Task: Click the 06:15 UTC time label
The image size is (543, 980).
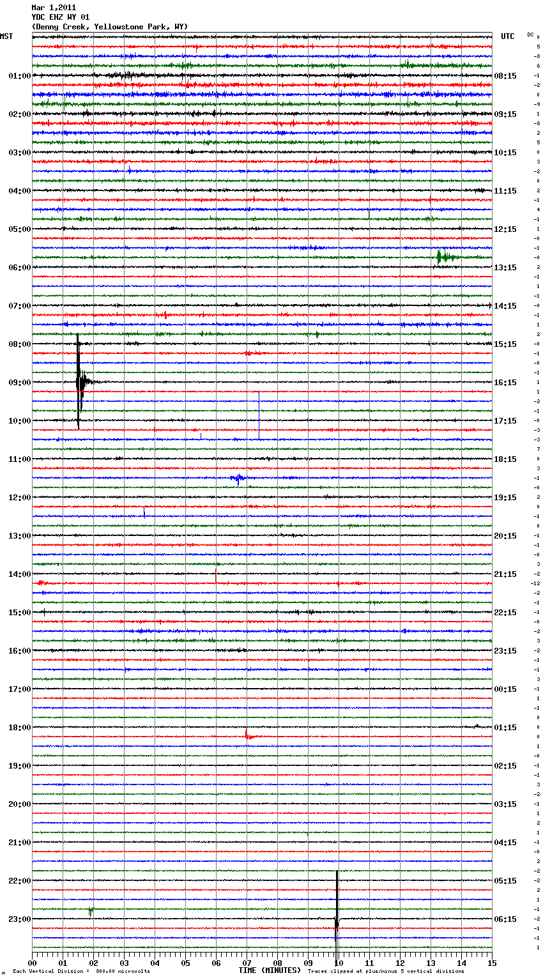Action: (x=505, y=919)
